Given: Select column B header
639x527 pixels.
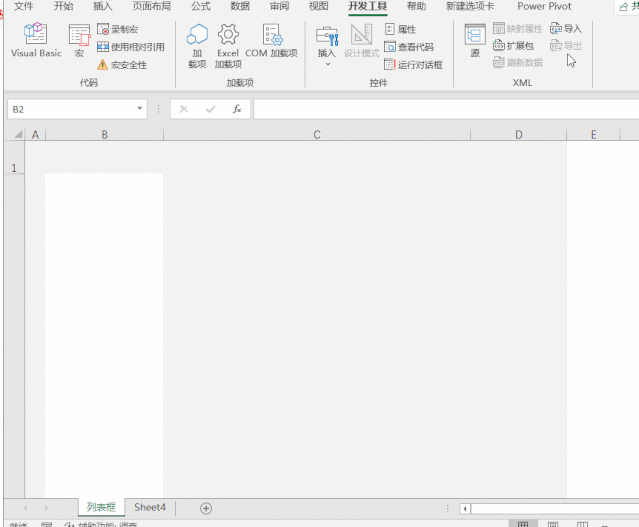Looking at the screenshot, I should (x=105, y=135).
